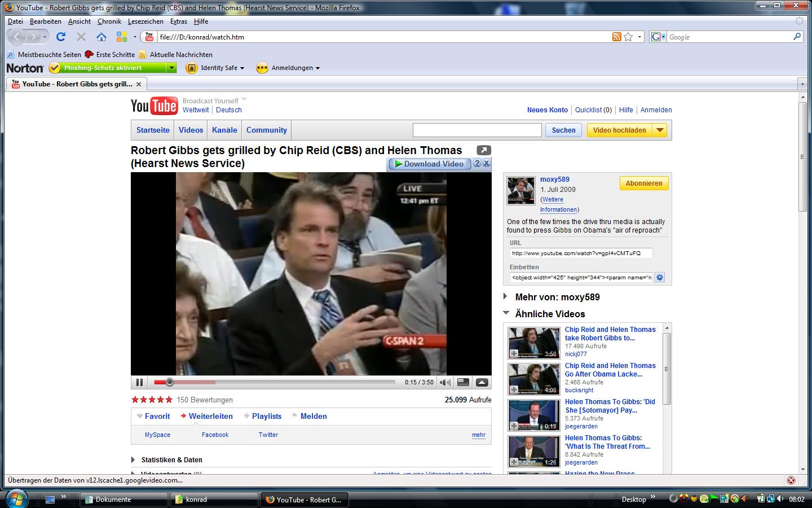Screen dimensions: 812x508
Task: Expand the 'Mehr von: moxy589' section
Action: 506,297
